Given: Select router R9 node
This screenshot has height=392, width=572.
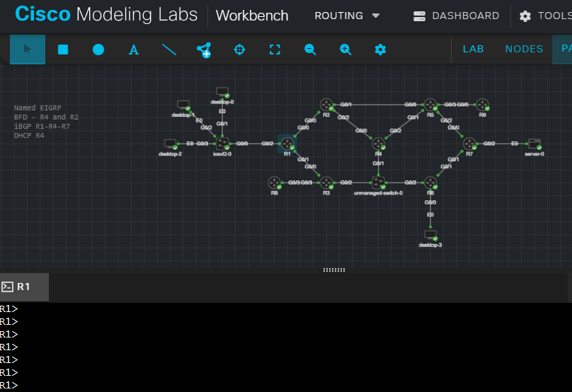Looking at the screenshot, I should pyautogui.click(x=482, y=105).
